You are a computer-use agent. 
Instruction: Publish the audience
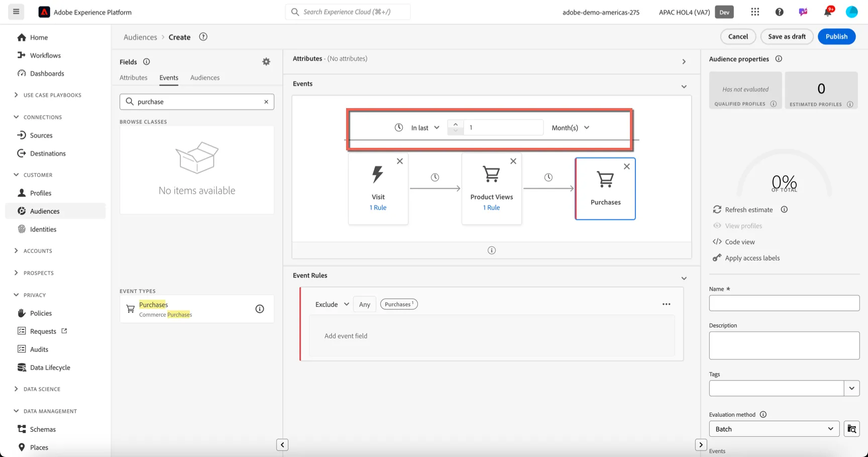pyautogui.click(x=836, y=36)
